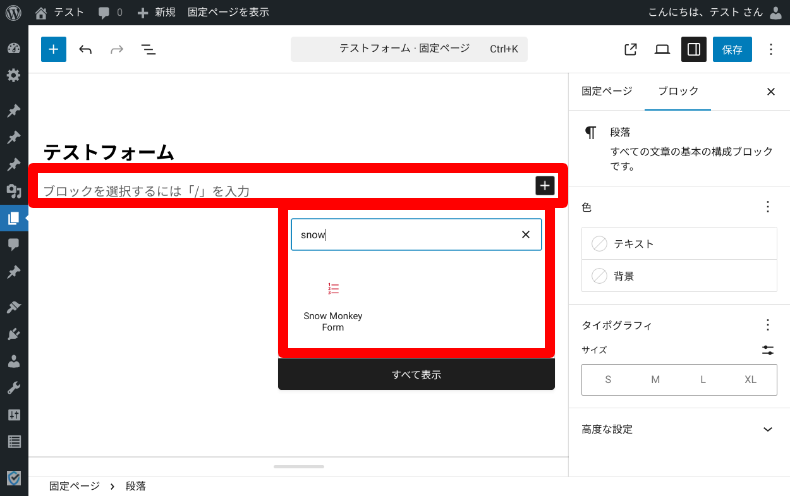Select font size M
The width and height of the screenshot is (790, 496).
655,380
